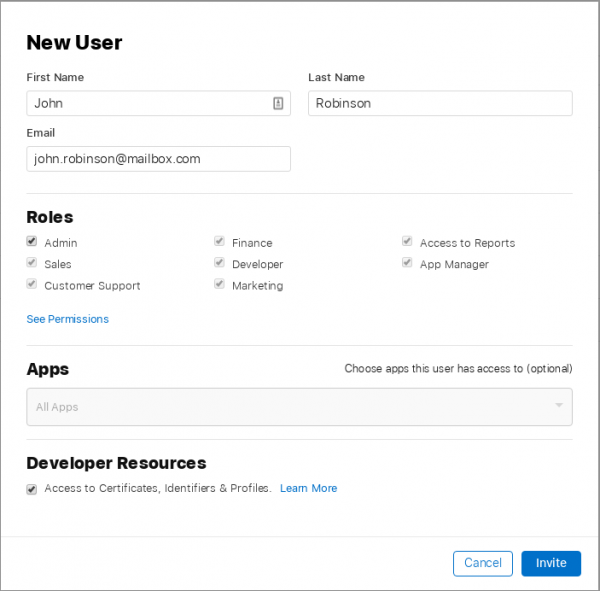Click the Cancel button

(x=482, y=563)
